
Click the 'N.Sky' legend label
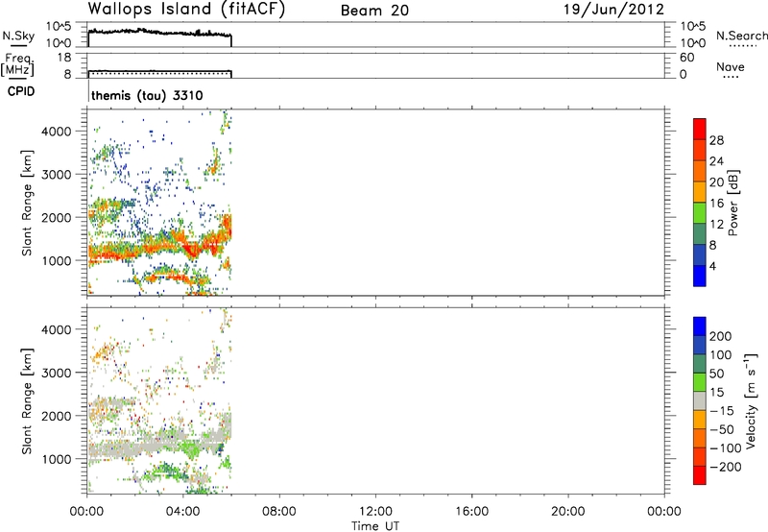(x=18, y=36)
